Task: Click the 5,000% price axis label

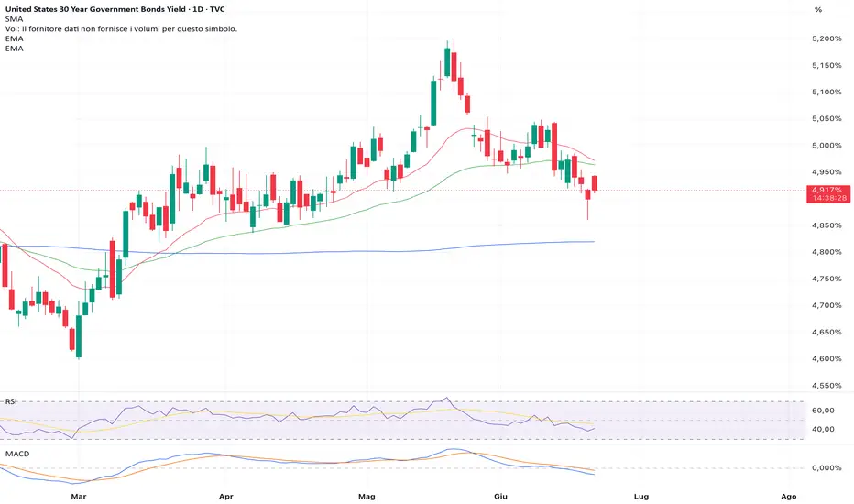Action: pyautogui.click(x=827, y=146)
